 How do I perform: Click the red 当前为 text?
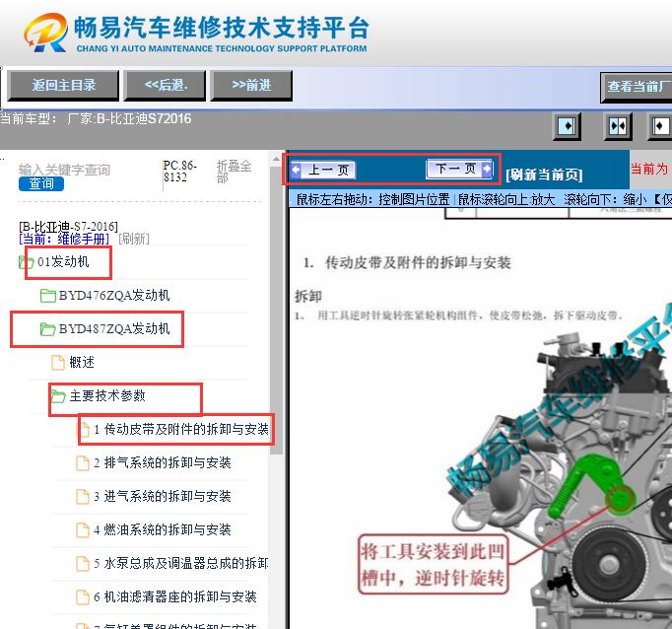click(x=649, y=169)
